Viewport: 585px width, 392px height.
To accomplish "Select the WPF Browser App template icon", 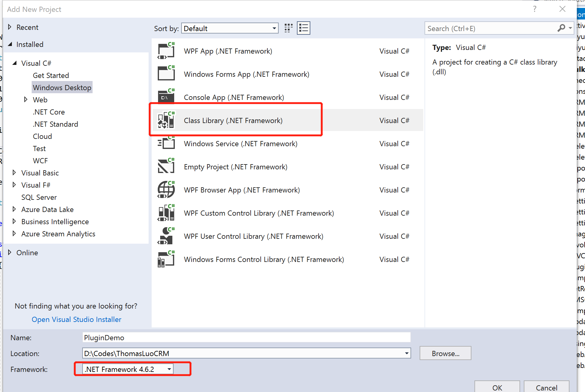I will (x=166, y=189).
